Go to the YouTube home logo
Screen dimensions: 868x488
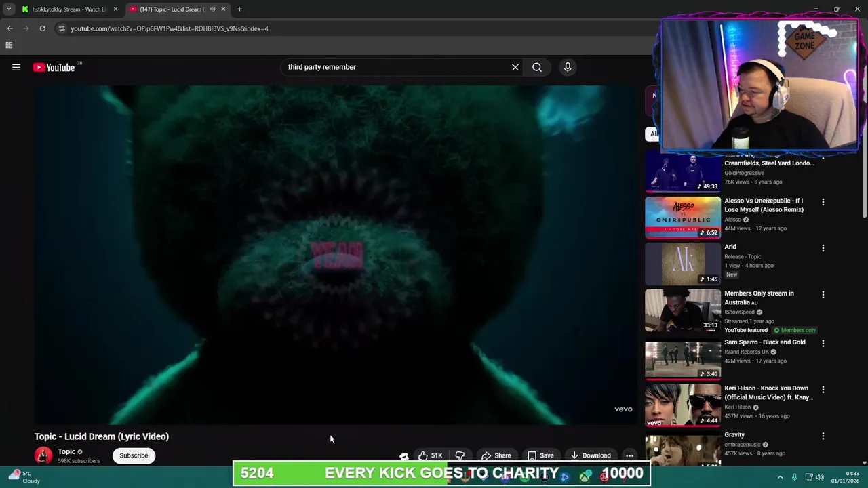click(54, 67)
